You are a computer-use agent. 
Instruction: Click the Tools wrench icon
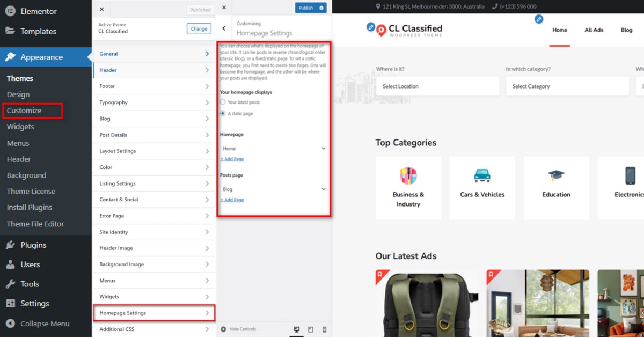coord(10,284)
